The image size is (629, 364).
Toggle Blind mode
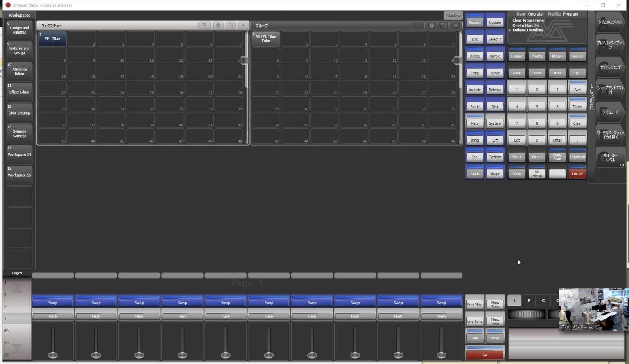pyautogui.click(x=475, y=140)
